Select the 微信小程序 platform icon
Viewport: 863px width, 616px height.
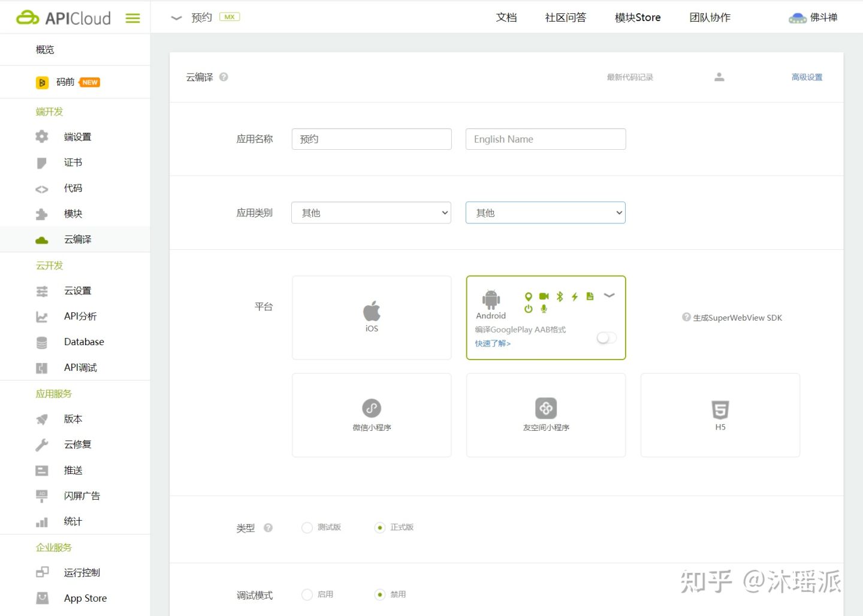(x=372, y=408)
